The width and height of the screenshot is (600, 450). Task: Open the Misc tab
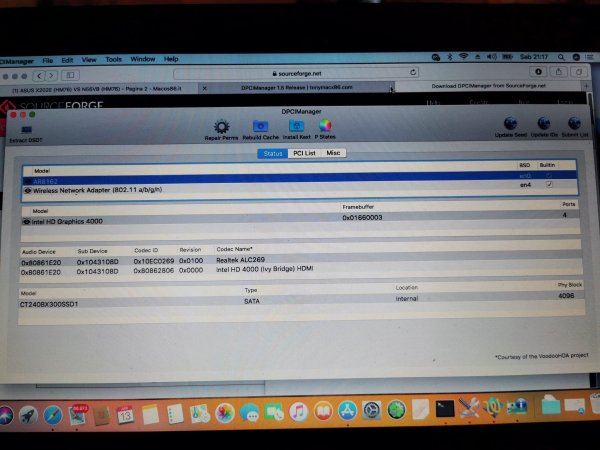pos(333,153)
